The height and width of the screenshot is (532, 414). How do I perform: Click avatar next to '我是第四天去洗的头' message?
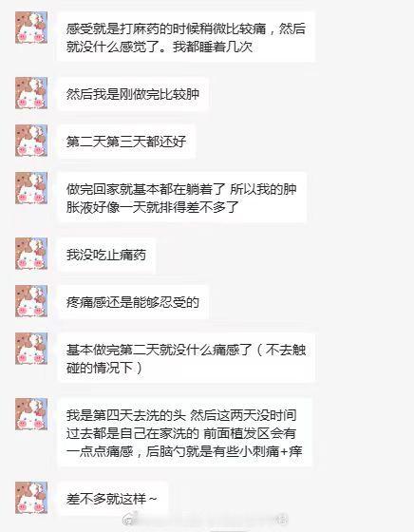click(31, 414)
